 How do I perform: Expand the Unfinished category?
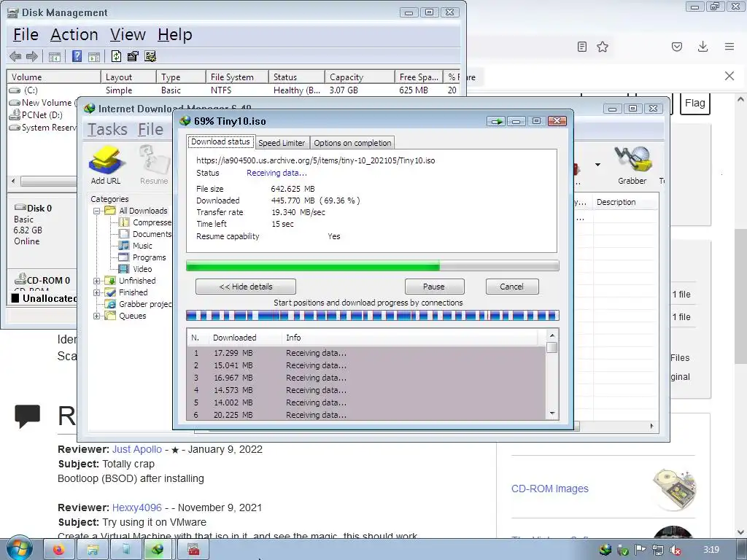pos(97,281)
